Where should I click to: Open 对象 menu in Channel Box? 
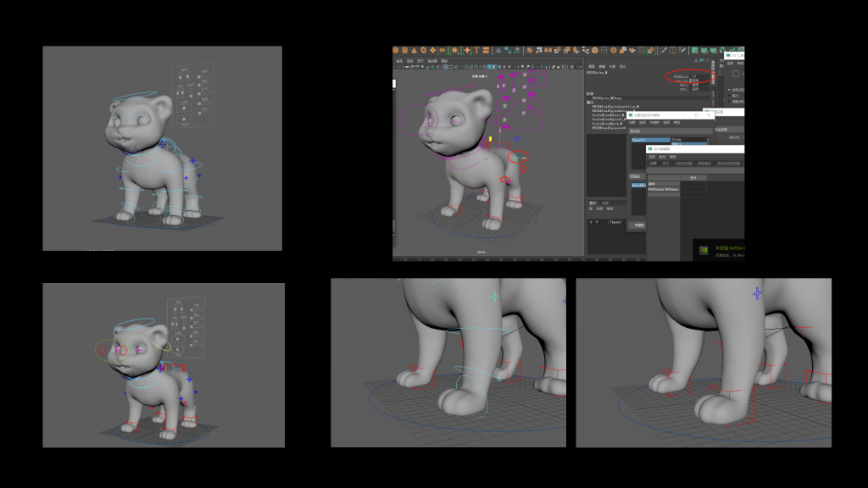click(x=612, y=66)
